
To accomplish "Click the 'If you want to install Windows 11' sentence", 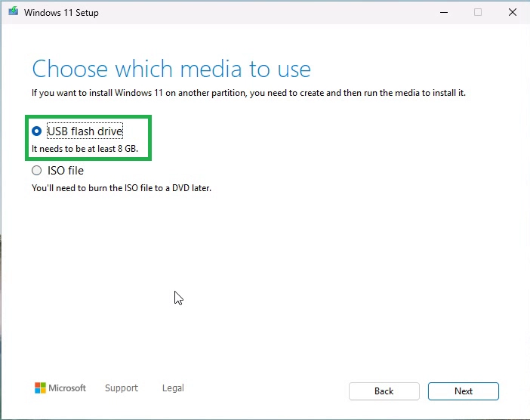I will click(249, 93).
